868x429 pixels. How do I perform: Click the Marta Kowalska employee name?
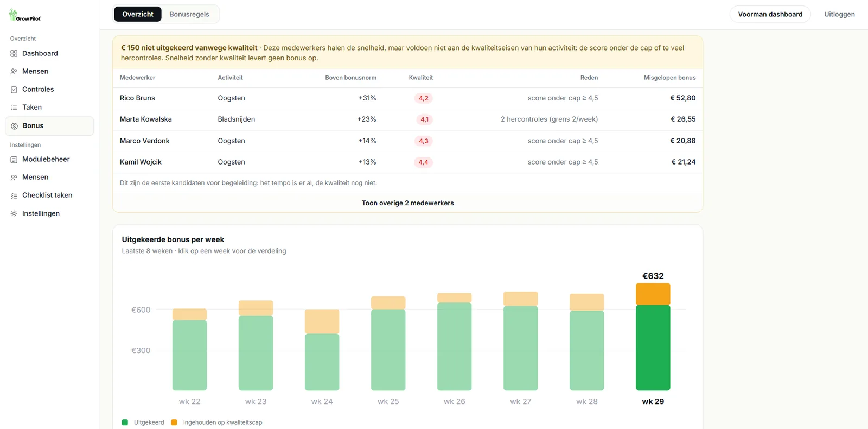pyautogui.click(x=146, y=119)
